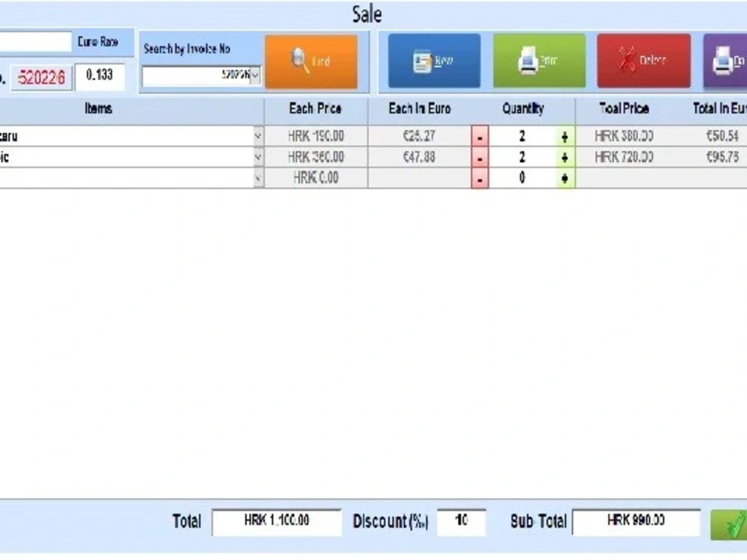Decrease quantity in HRK 360.00 row
The width and height of the screenshot is (747, 560).
pos(480,158)
